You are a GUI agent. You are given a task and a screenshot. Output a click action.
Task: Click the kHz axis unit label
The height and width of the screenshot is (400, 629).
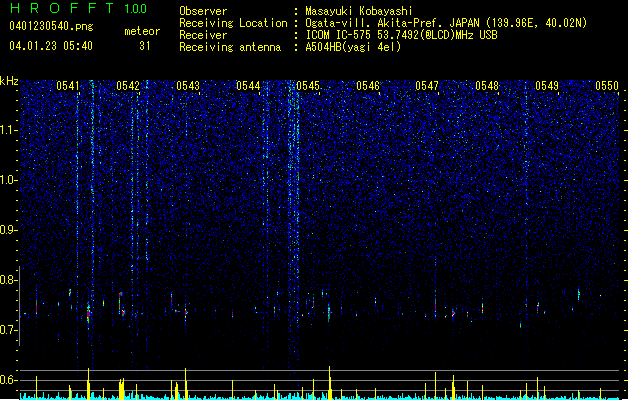9,81
